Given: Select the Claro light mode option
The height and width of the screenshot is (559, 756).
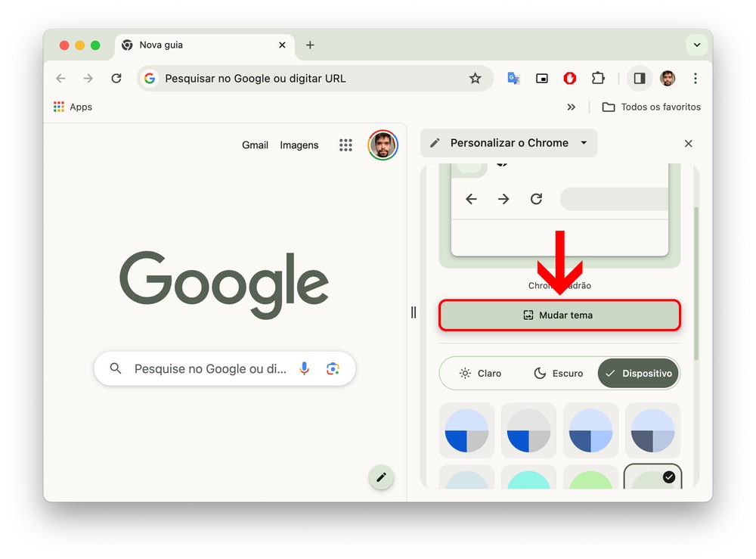Looking at the screenshot, I should tap(480, 373).
